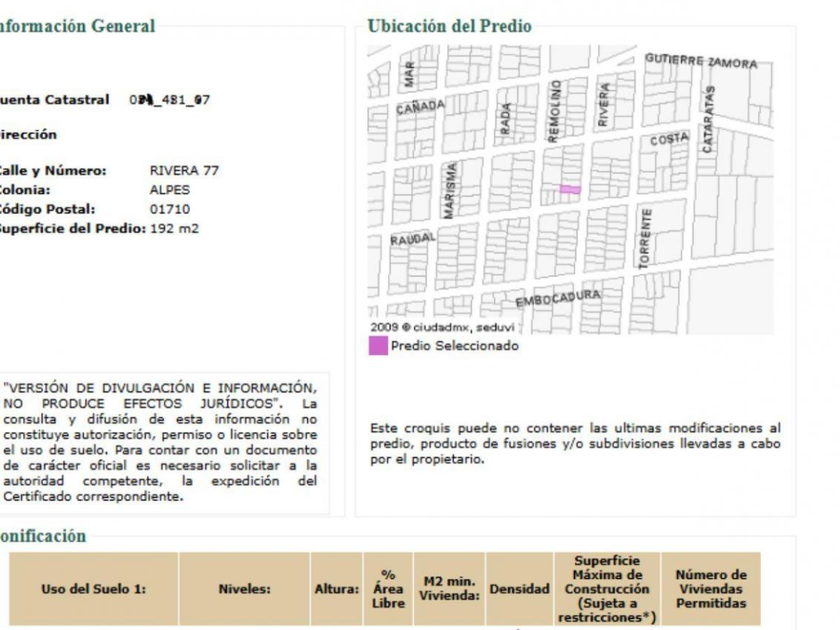Click the Superficie Máxima de Construcción header

pos(607,589)
